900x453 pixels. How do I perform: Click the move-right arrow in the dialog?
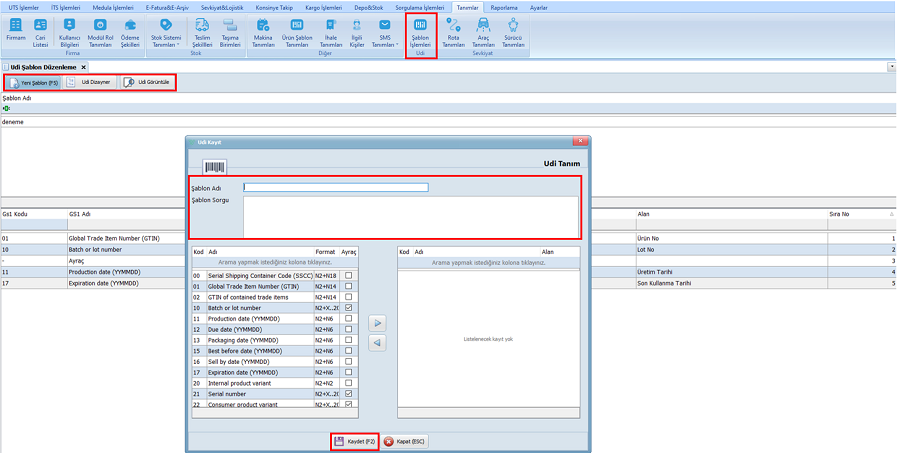pos(377,323)
